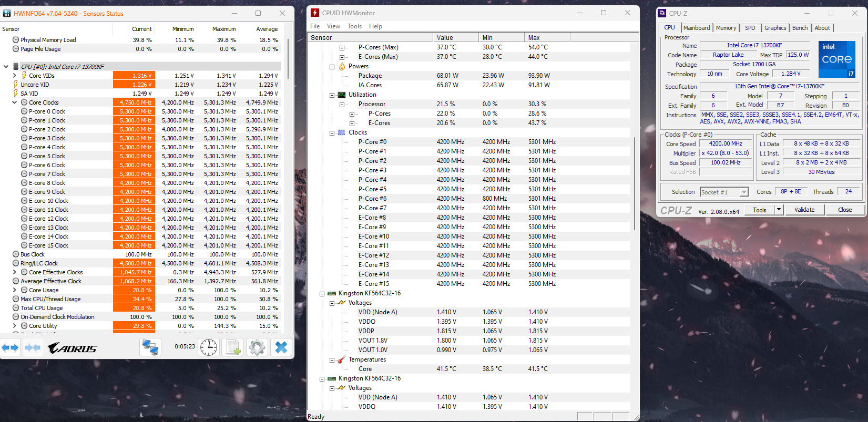Click the Value column header in HWMonitor
The image size is (868, 422).
pos(456,37)
